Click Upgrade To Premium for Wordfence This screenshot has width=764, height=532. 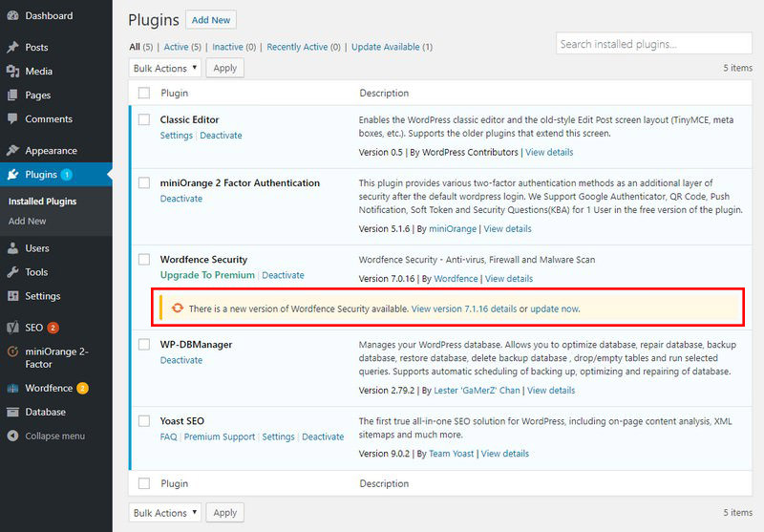point(207,275)
